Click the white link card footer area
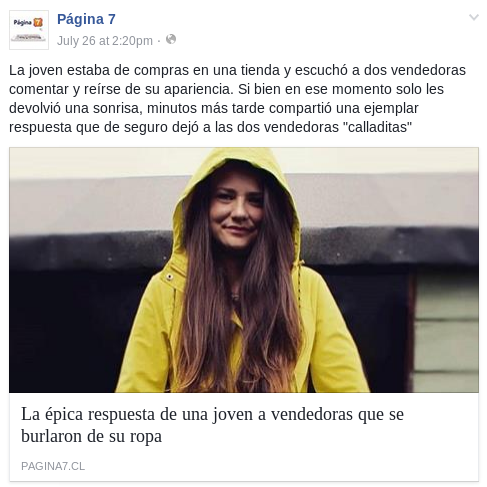 (x=244, y=437)
